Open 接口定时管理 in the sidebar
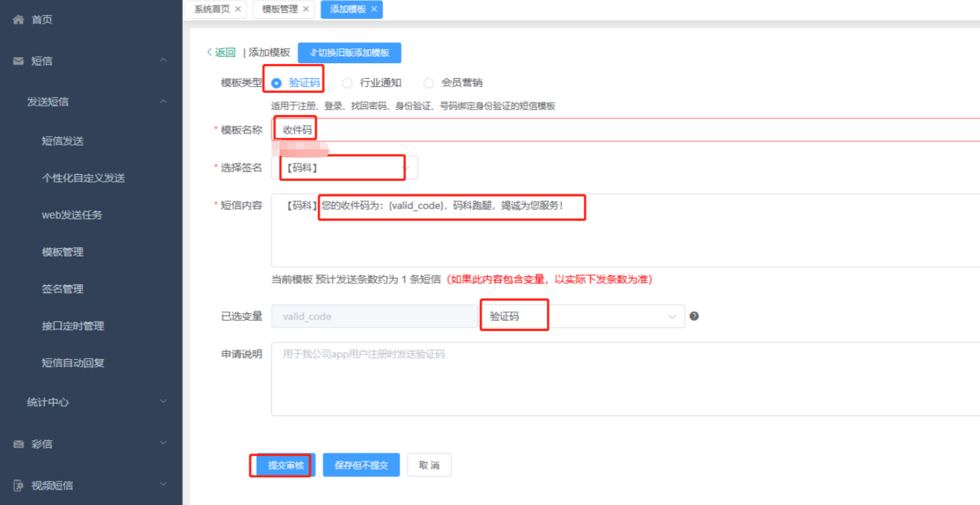The height and width of the screenshot is (505, 980). 73,326
